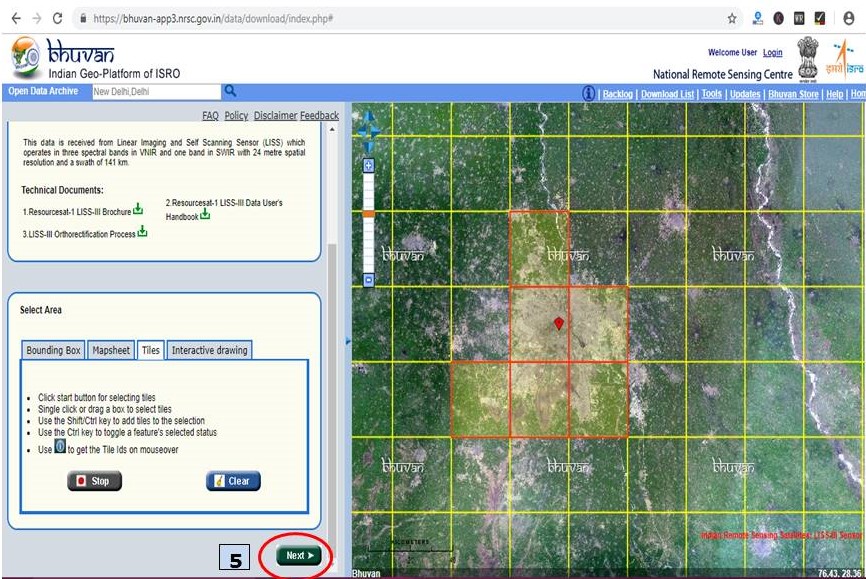Go back with the browser back arrow
The height and width of the screenshot is (579, 866).
pos(16,18)
